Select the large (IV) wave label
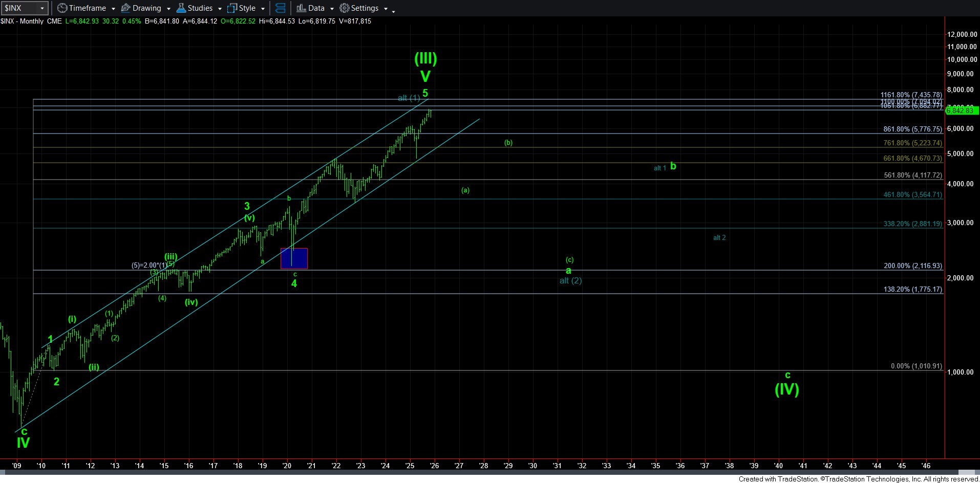Image resolution: width=980 pixels, height=483 pixels. pos(786,389)
